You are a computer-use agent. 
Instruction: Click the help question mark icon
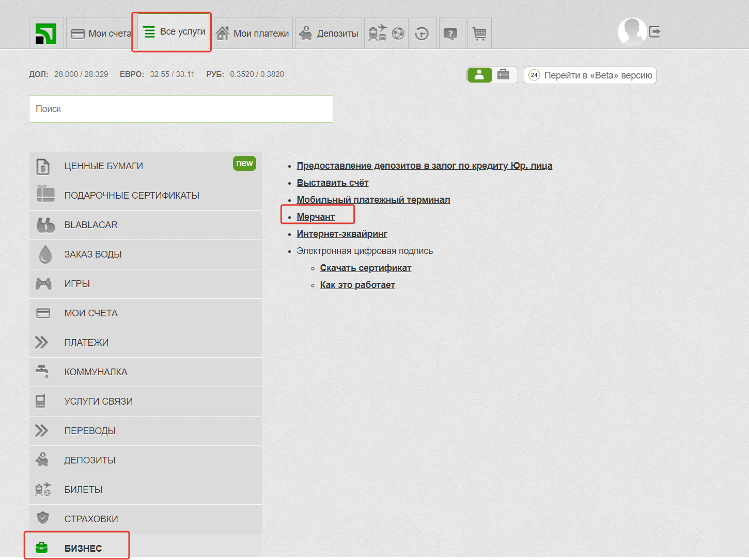(450, 34)
